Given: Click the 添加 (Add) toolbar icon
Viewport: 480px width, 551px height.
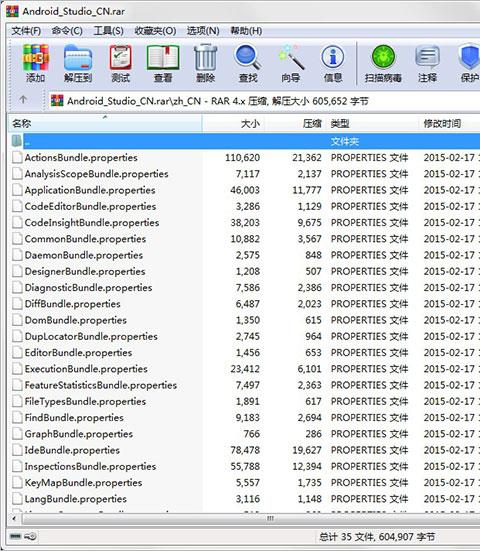Looking at the screenshot, I should click(35, 63).
